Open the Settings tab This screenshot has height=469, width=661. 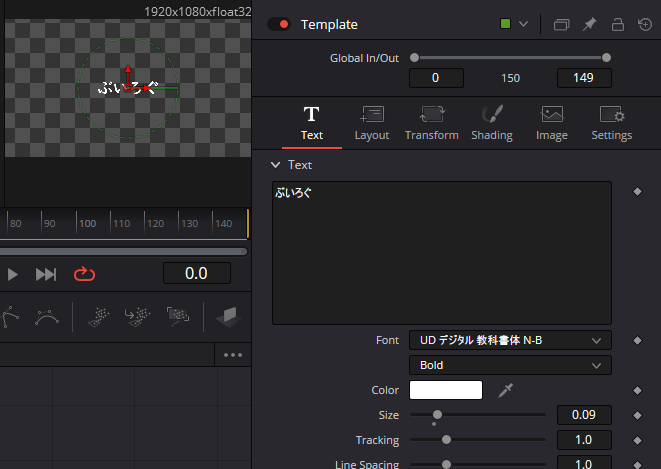[612, 123]
